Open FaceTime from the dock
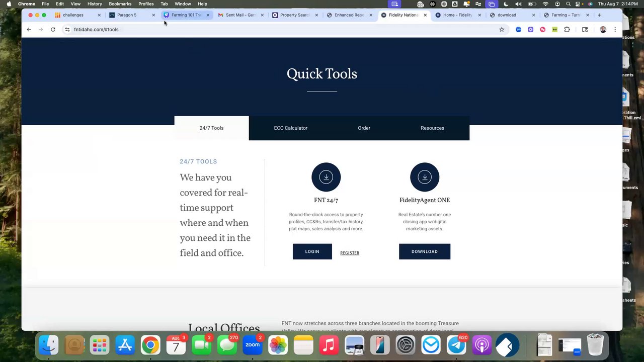 (x=201, y=345)
